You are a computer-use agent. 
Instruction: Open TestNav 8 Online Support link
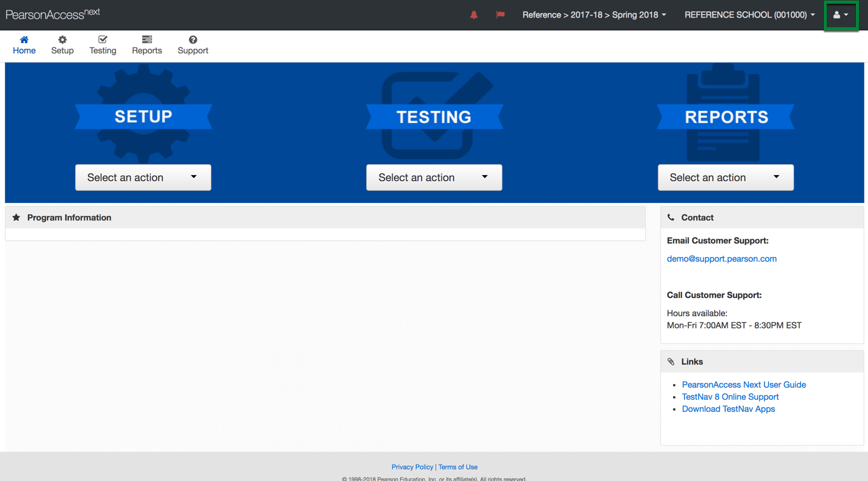[x=730, y=397]
